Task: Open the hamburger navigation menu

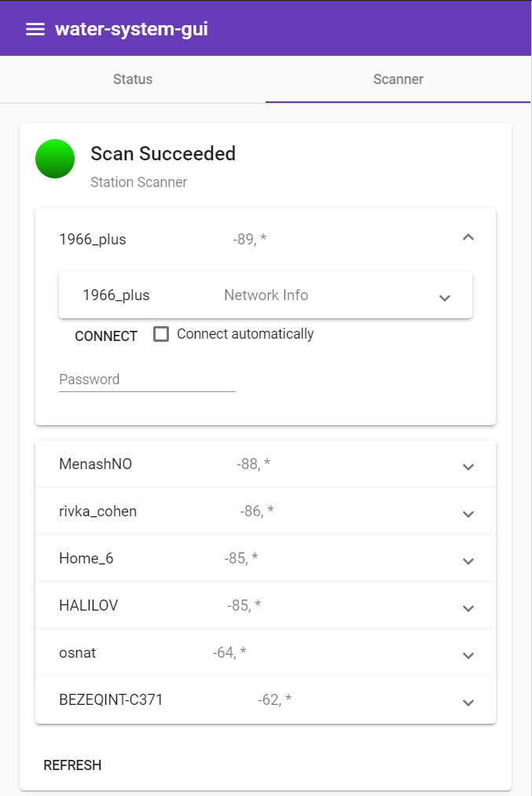Action: click(x=35, y=29)
